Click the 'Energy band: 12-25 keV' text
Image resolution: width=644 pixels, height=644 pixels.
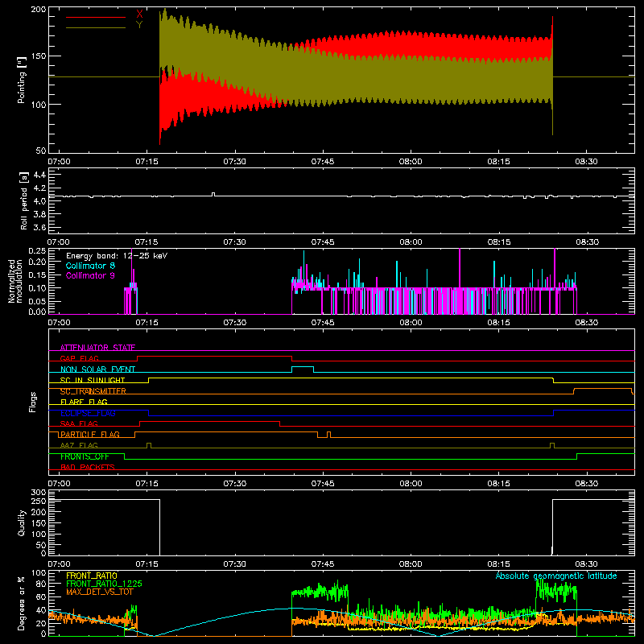coord(117,256)
